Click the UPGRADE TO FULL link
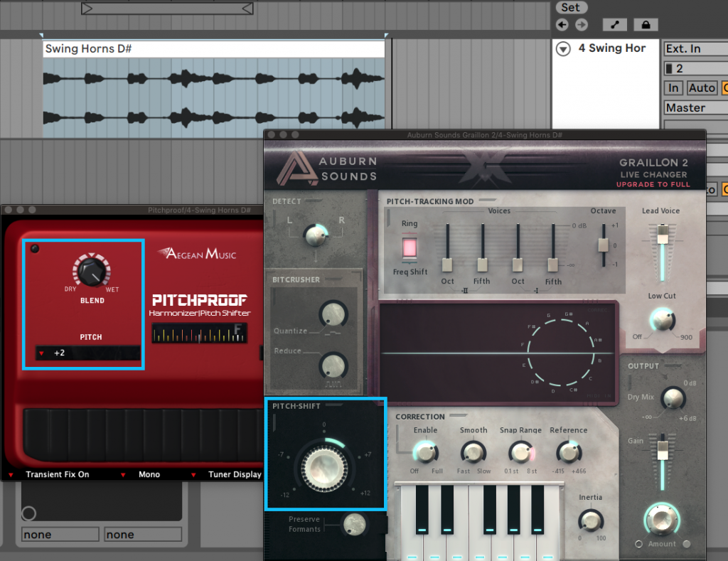Image resolution: width=728 pixels, height=561 pixels. 653,184
